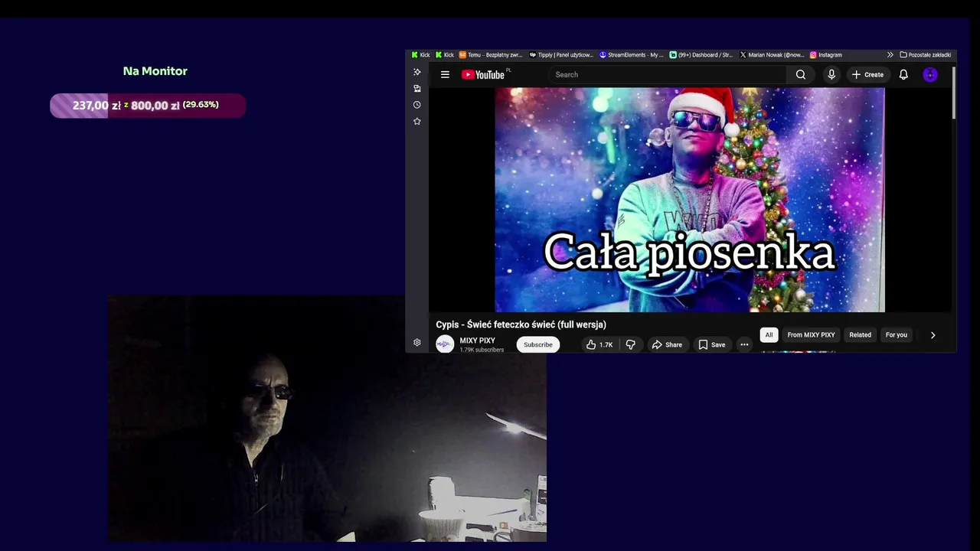Open MIXY PIXY channel avatar

(445, 344)
